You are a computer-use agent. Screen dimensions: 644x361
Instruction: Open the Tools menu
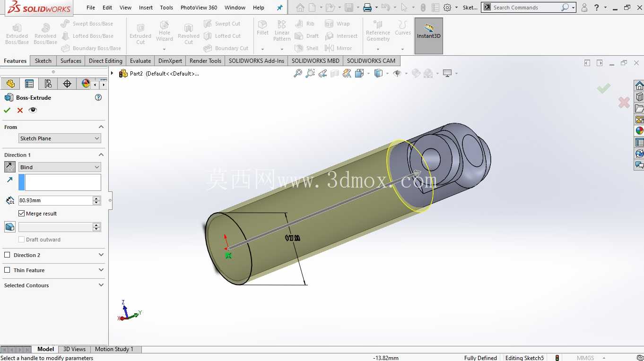coord(166,8)
